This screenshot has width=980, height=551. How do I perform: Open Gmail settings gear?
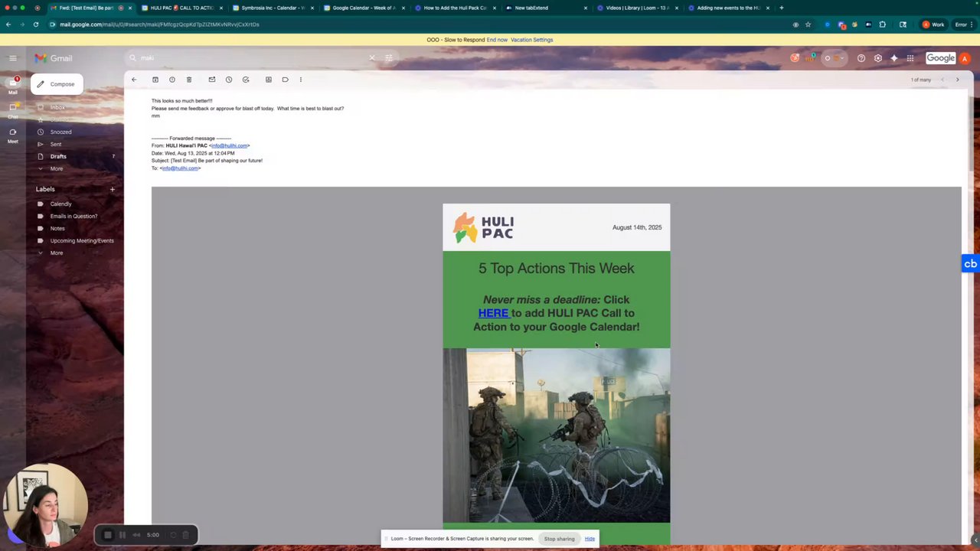coord(878,58)
